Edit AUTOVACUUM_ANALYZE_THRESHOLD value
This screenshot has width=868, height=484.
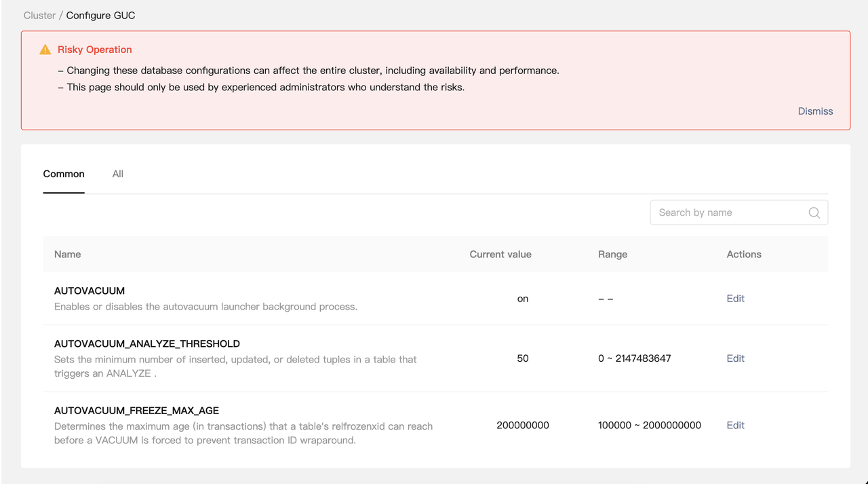point(735,358)
